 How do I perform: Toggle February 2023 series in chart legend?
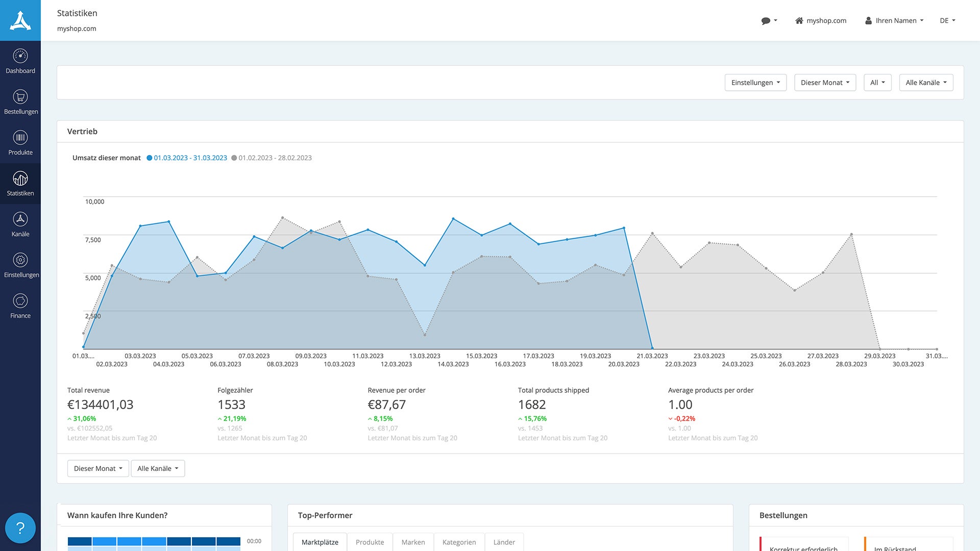pos(272,158)
